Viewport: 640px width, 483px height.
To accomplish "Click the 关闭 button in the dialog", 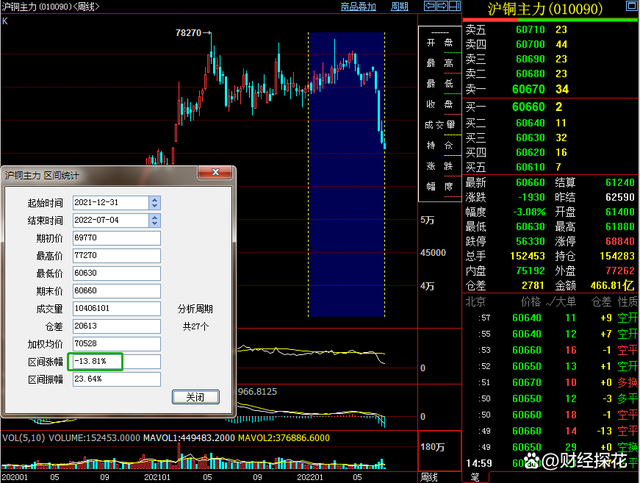I will pyautogui.click(x=196, y=397).
